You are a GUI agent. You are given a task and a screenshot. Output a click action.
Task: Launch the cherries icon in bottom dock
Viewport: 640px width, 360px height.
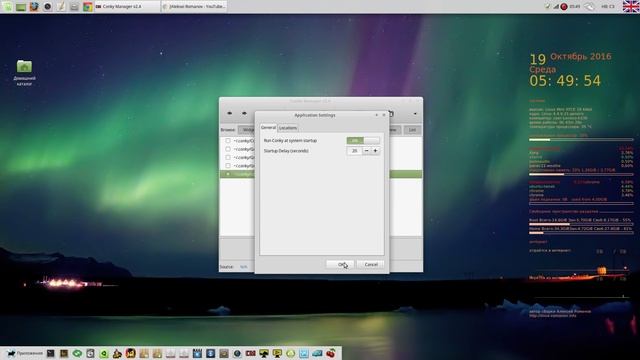(x=331, y=353)
